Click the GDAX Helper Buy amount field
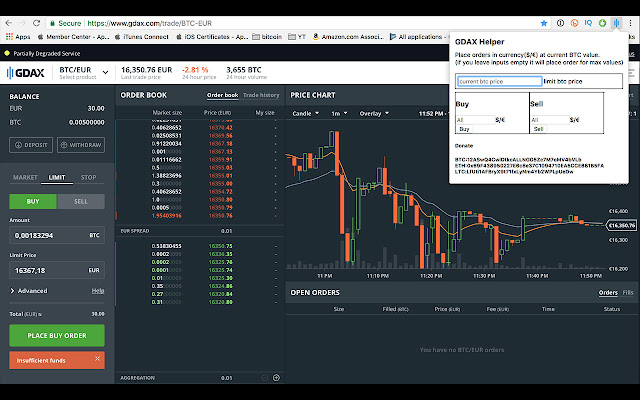640x400 pixels. 476,120
